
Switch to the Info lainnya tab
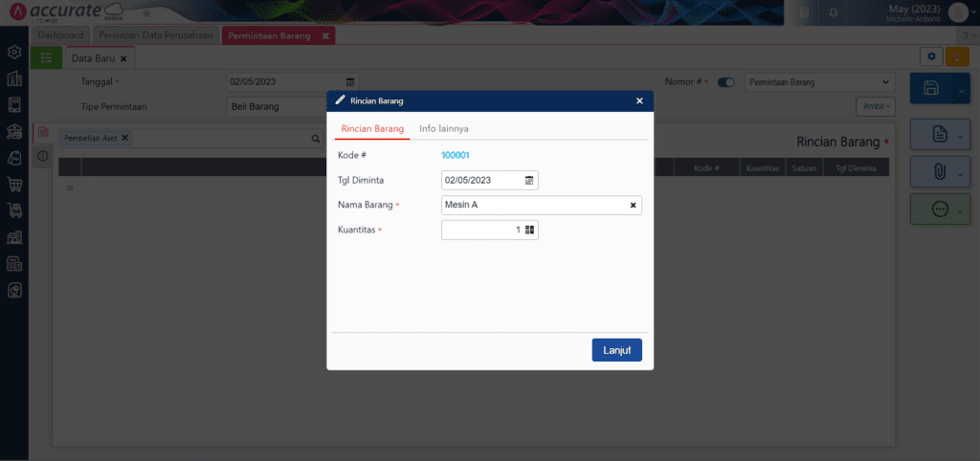click(x=444, y=129)
